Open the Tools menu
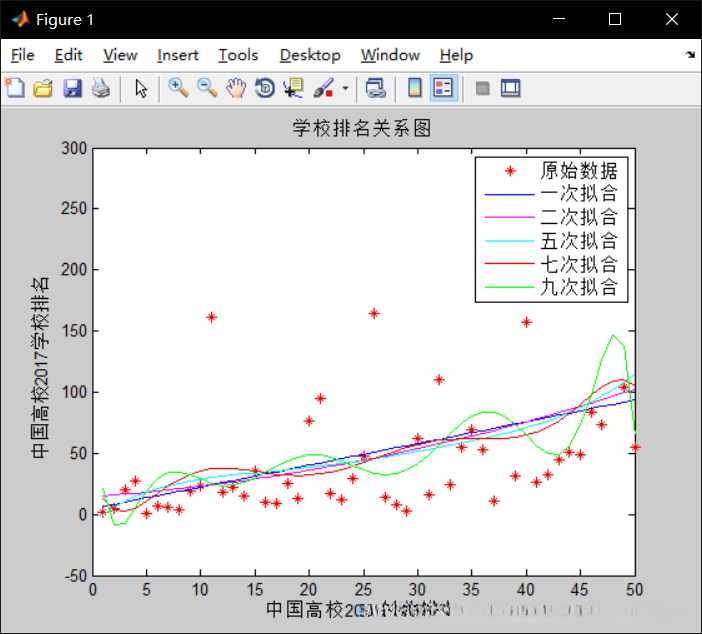Screen dimensions: 702x634 238,55
